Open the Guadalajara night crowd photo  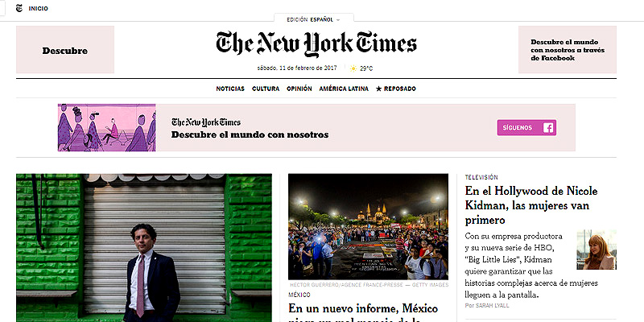368,227
